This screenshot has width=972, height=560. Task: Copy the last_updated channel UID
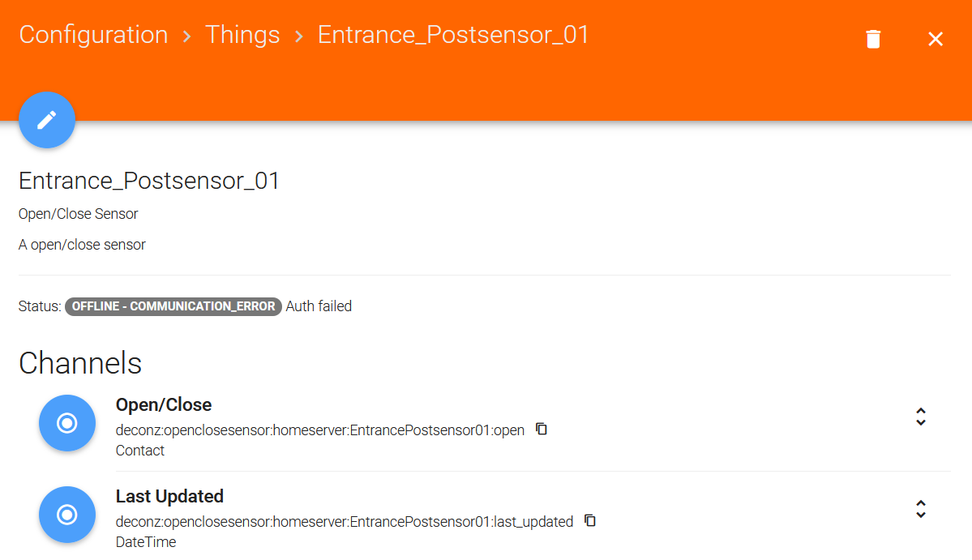[x=590, y=520]
